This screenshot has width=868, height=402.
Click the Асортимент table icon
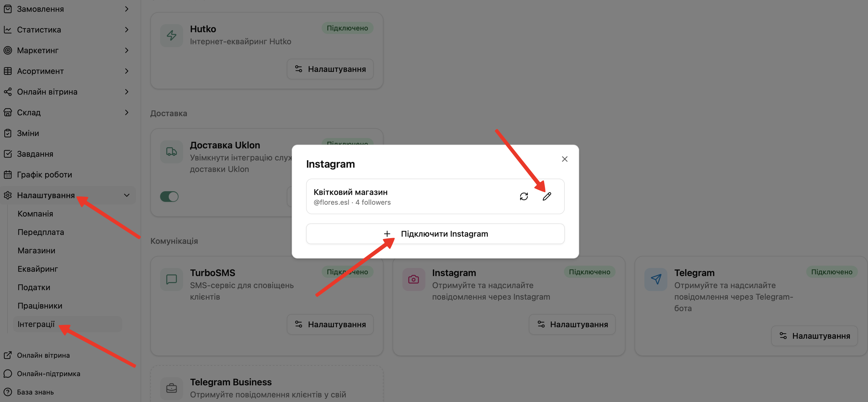coord(8,71)
